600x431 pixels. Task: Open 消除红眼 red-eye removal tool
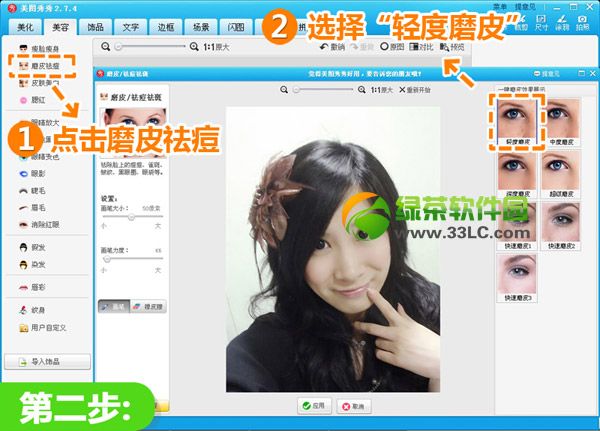[x=39, y=224]
